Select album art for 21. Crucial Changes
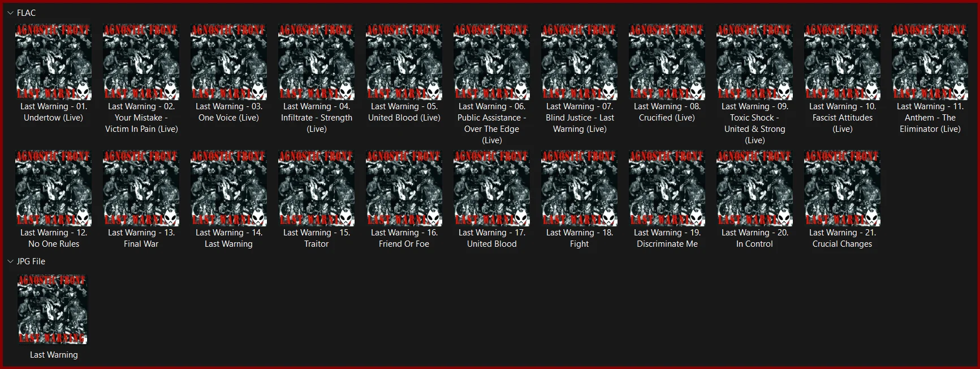This screenshot has width=980, height=369. pyautogui.click(x=843, y=188)
